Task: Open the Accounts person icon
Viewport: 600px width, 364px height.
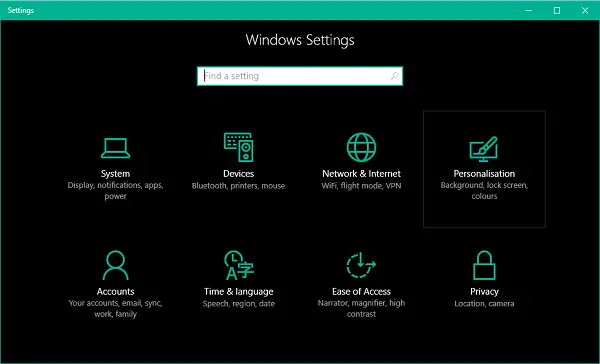Action: coord(115,265)
